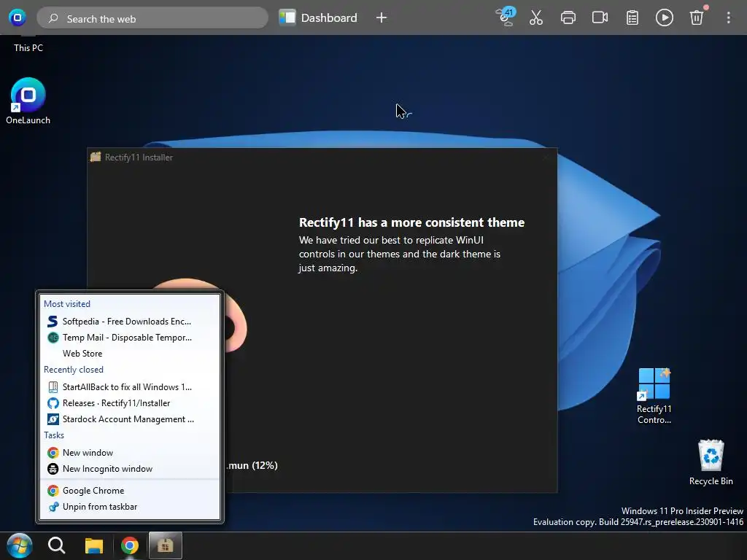The height and width of the screenshot is (560, 747).
Task: Click the circular play button icon
Action: [664, 17]
